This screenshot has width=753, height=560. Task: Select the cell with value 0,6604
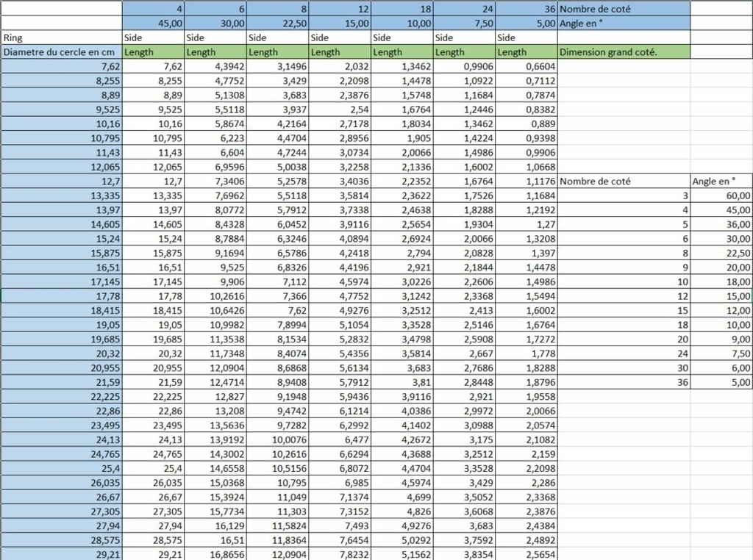tap(527, 66)
